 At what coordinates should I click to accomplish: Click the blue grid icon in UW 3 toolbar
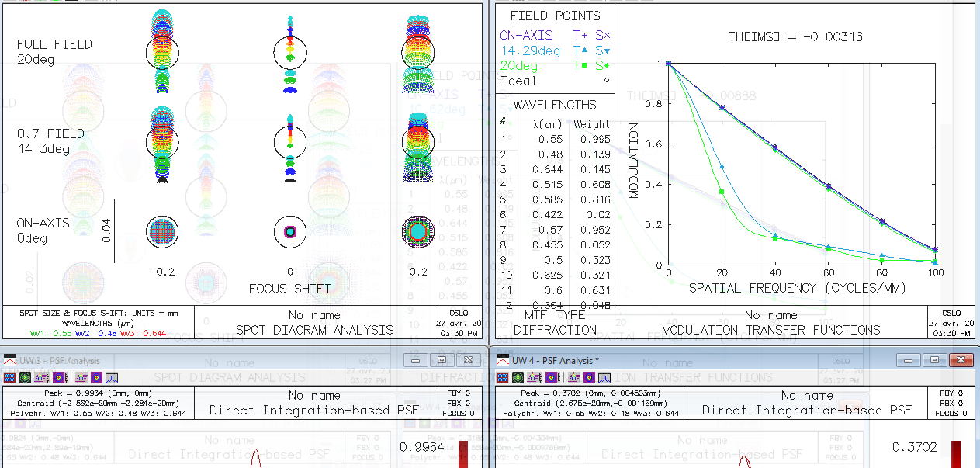pyautogui.click(x=9, y=377)
